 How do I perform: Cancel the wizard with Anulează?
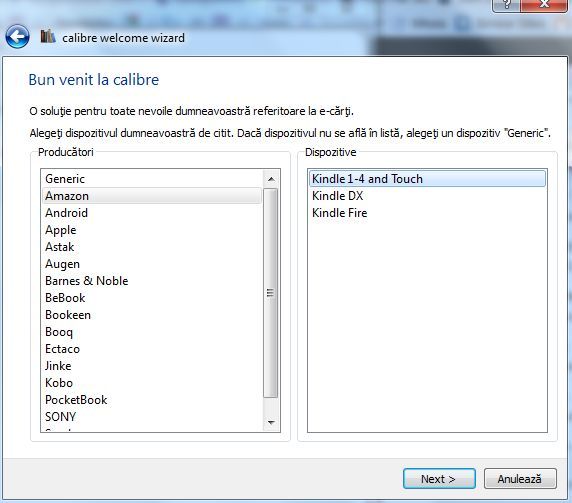(x=520, y=479)
